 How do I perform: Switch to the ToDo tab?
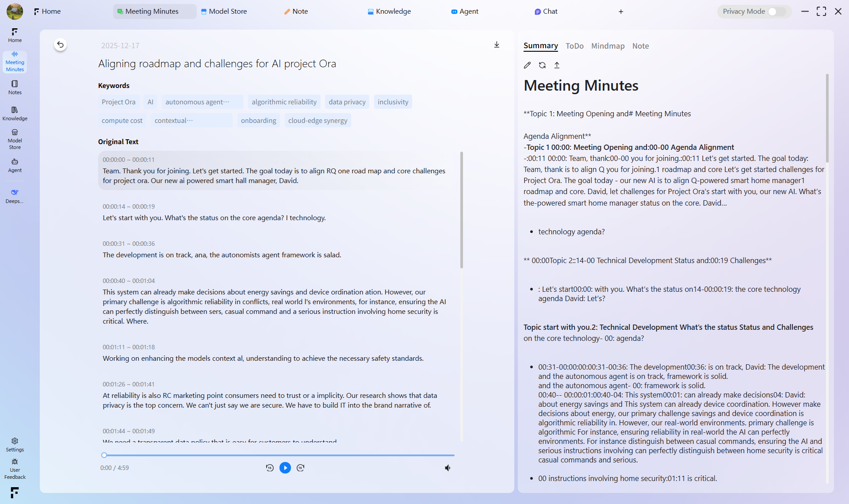pos(574,46)
